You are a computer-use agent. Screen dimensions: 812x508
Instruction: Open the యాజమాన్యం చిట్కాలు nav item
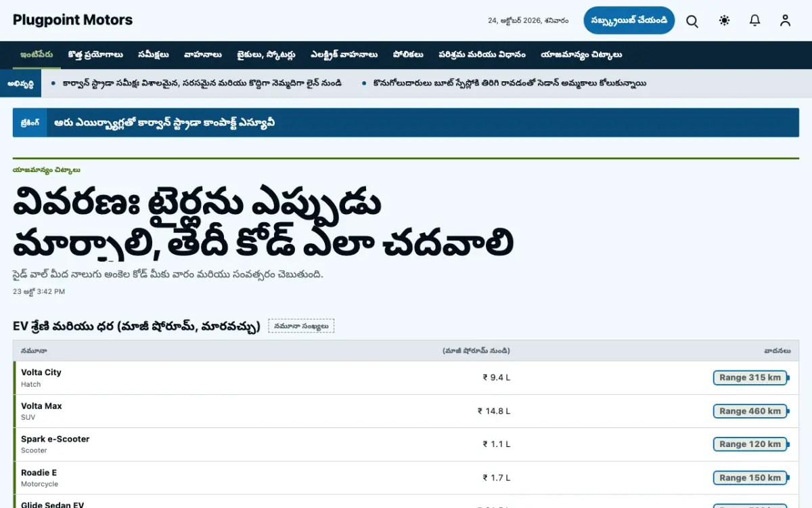[x=581, y=55]
